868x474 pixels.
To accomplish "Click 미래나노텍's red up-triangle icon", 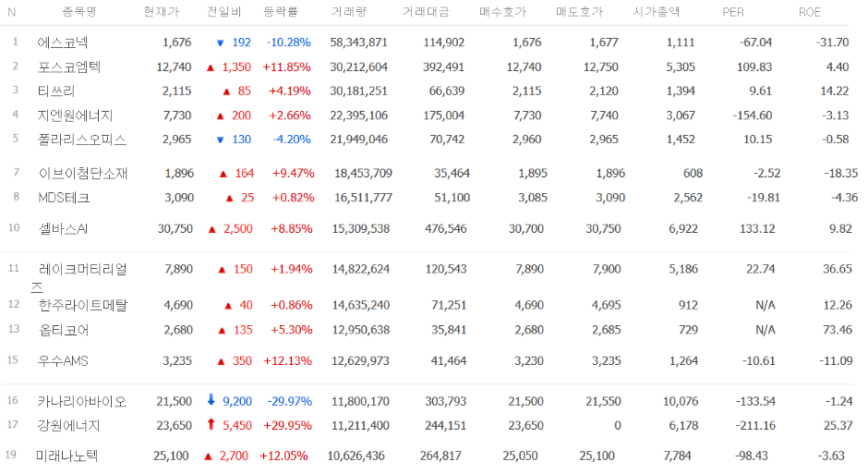I will [x=208, y=456].
